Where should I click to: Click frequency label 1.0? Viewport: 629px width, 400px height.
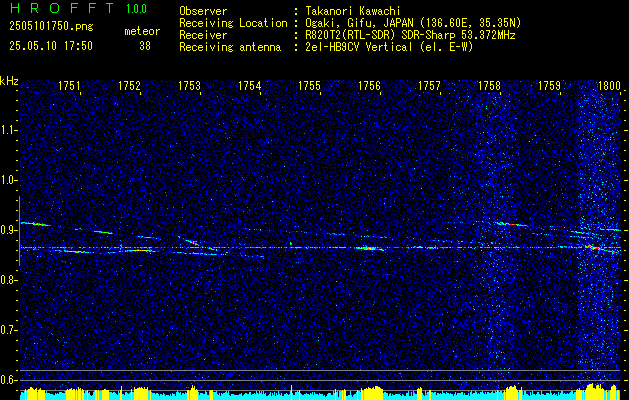point(9,180)
